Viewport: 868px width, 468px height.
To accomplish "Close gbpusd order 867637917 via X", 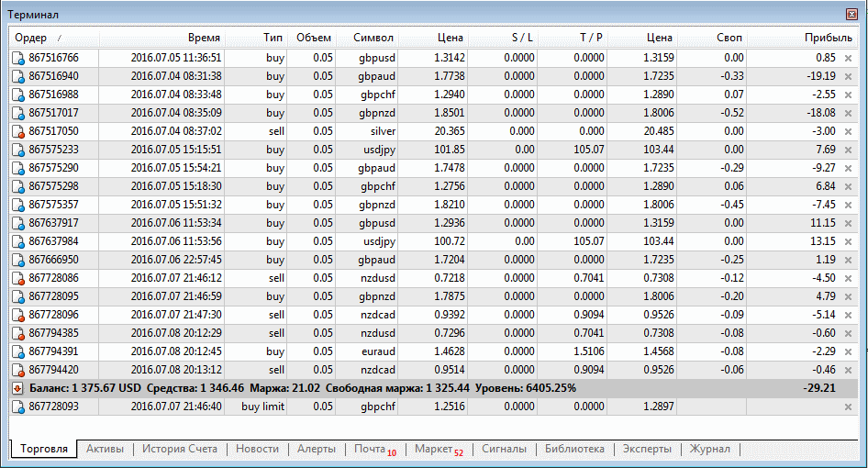I will coord(848,223).
